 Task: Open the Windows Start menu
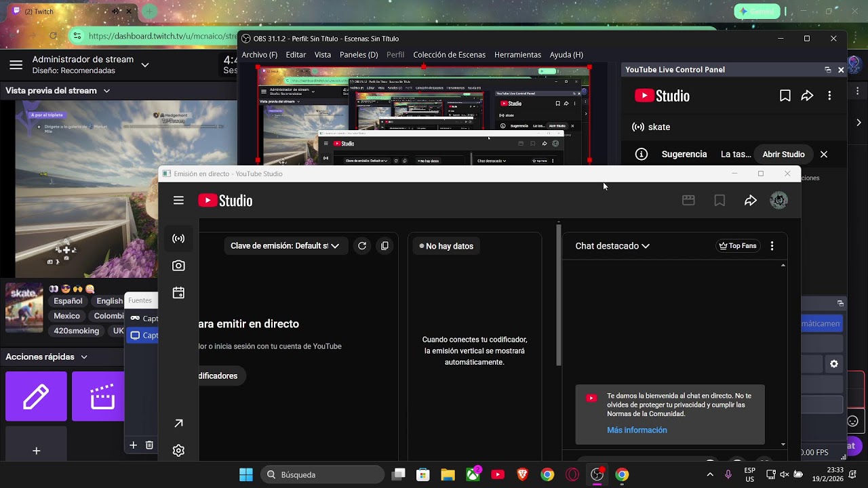pyautogui.click(x=245, y=474)
